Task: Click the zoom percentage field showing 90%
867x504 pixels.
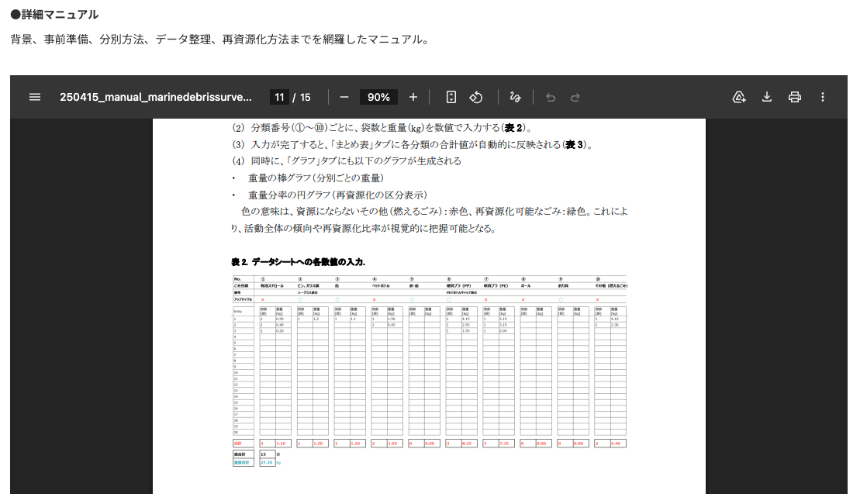Action: click(378, 97)
